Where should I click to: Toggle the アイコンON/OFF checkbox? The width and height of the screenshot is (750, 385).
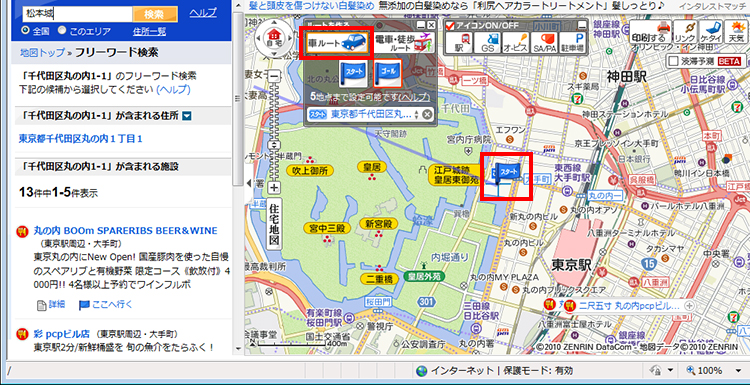click(450, 25)
